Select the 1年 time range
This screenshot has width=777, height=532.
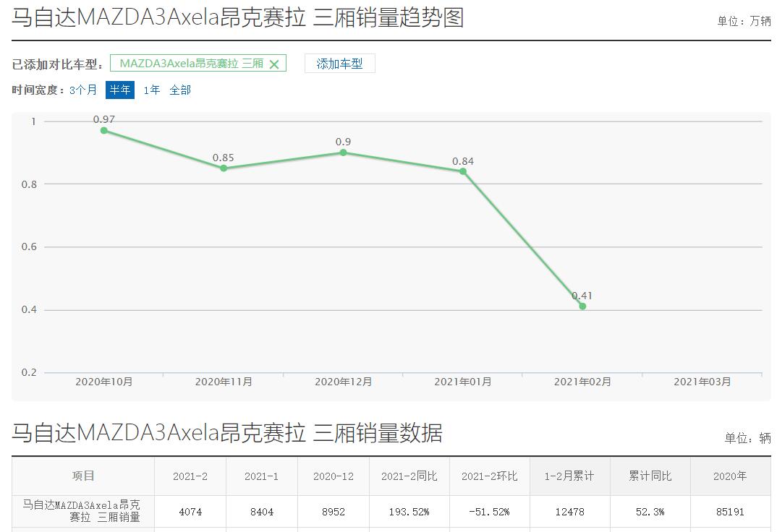click(152, 90)
